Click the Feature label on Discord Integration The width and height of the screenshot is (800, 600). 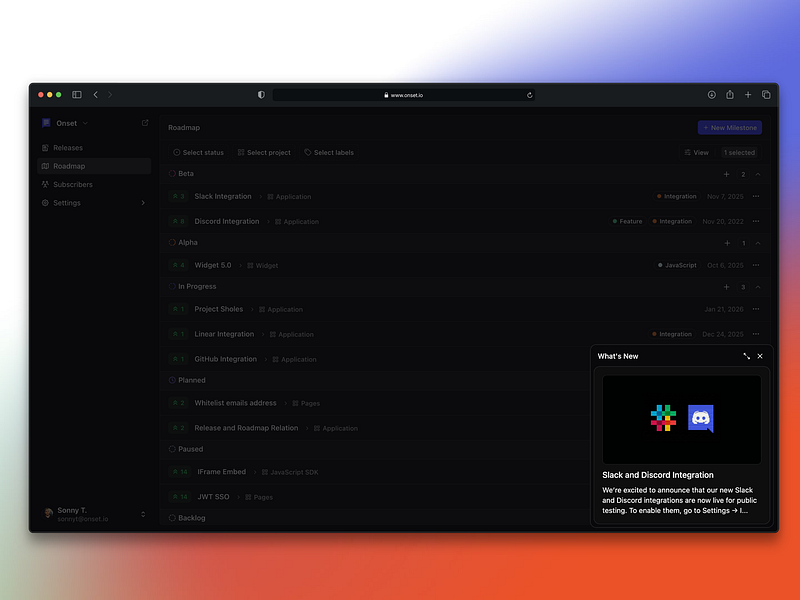click(x=627, y=221)
